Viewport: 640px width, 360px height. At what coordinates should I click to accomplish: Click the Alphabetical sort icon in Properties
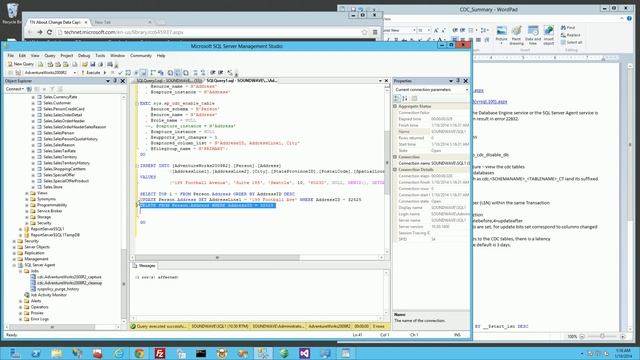coord(405,98)
